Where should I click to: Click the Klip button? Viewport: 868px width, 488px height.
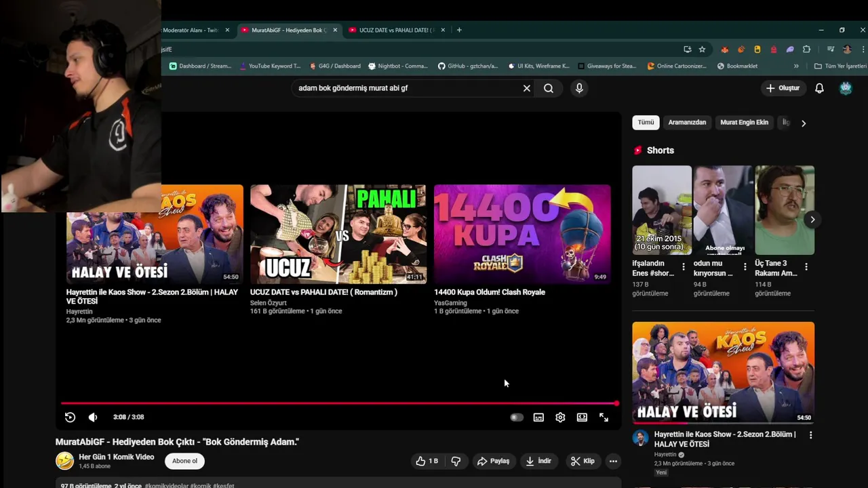pos(583,461)
